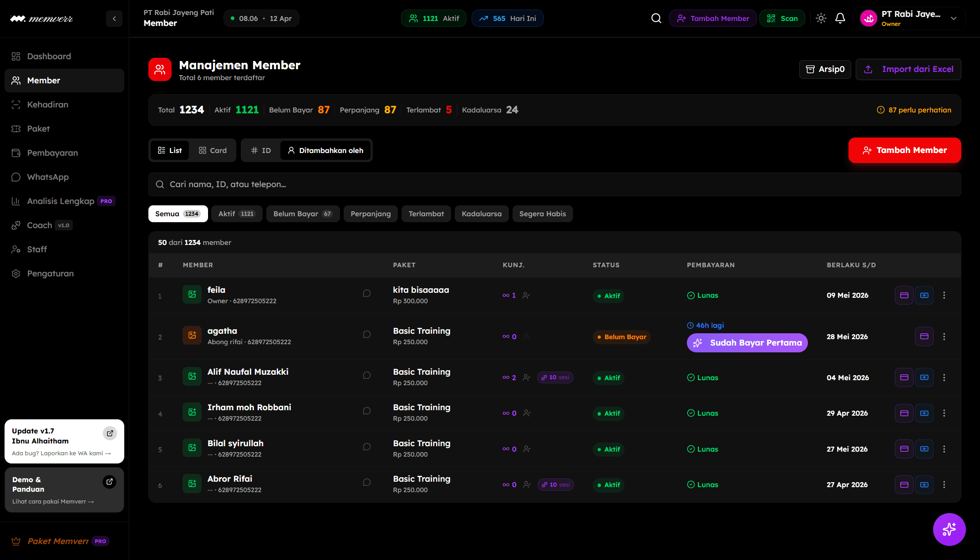Select the Kehadiran sidebar icon
The height and width of the screenshot is (560, 980).
(16, 104)
